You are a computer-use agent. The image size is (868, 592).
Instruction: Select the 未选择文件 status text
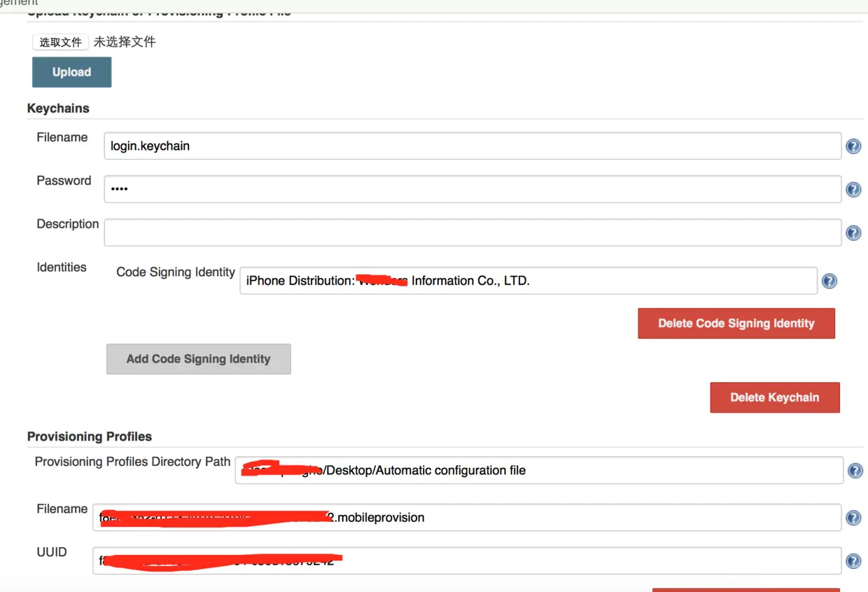[x=125, y=42]
